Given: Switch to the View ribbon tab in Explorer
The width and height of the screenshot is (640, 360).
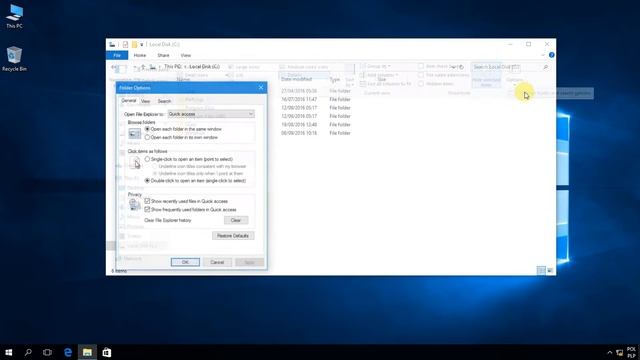Looking at the screenshot, I should 186,55.
